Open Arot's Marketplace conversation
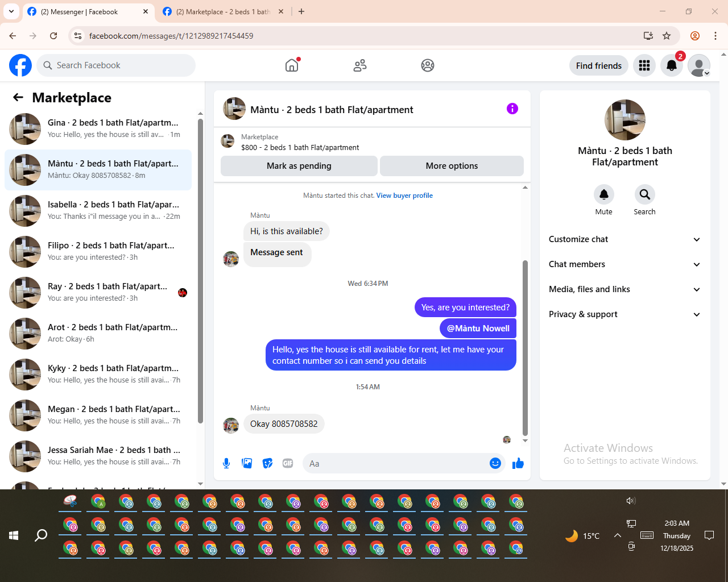The image size is (728, 582). (98, 334)
